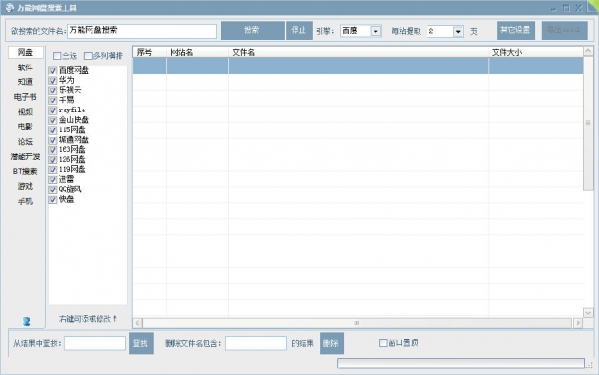Image resolution: width=599 pixels, height=375 pixels.
Task: Click the 删除 delete results button
Action: 332,343
